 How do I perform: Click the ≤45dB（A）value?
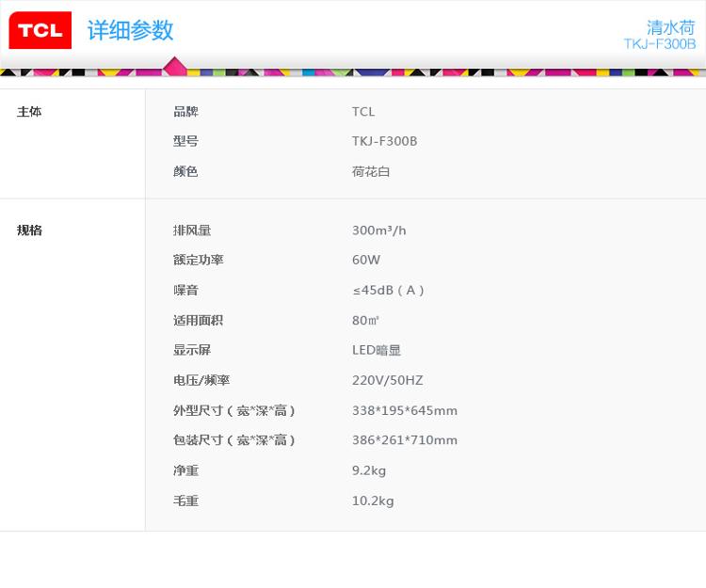[388, 290]
